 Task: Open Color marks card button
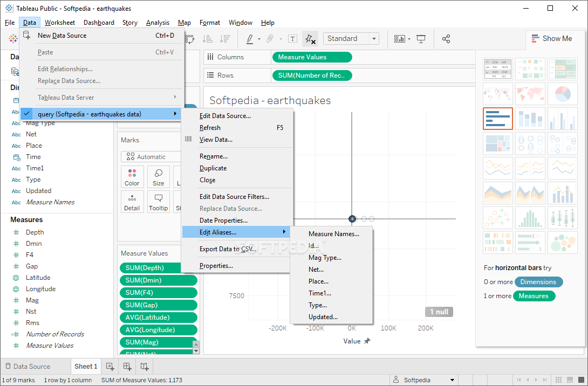coord(132,176)
